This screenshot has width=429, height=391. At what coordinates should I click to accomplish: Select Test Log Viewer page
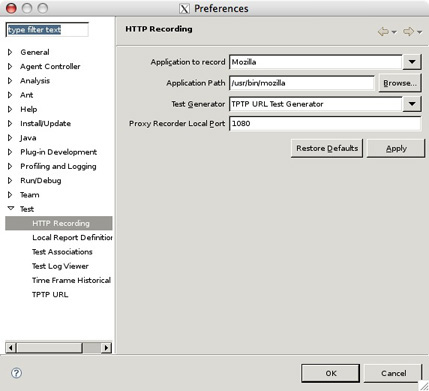click(x=60, y=266)
